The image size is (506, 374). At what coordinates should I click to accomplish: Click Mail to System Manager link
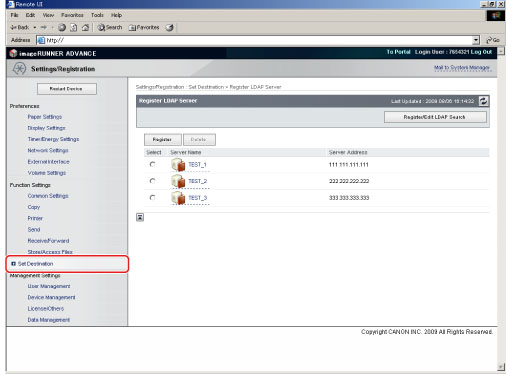coord(462,67)
